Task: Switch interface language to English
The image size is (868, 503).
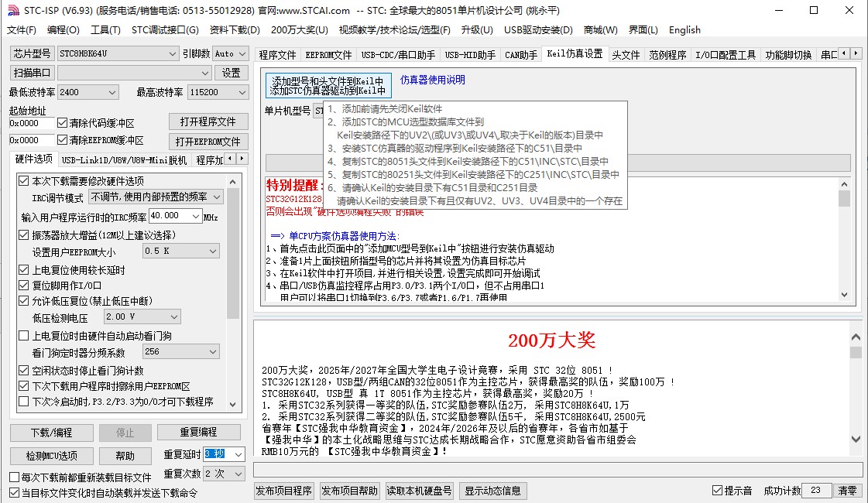Action: pyautogui.click(x=684, y=30)
